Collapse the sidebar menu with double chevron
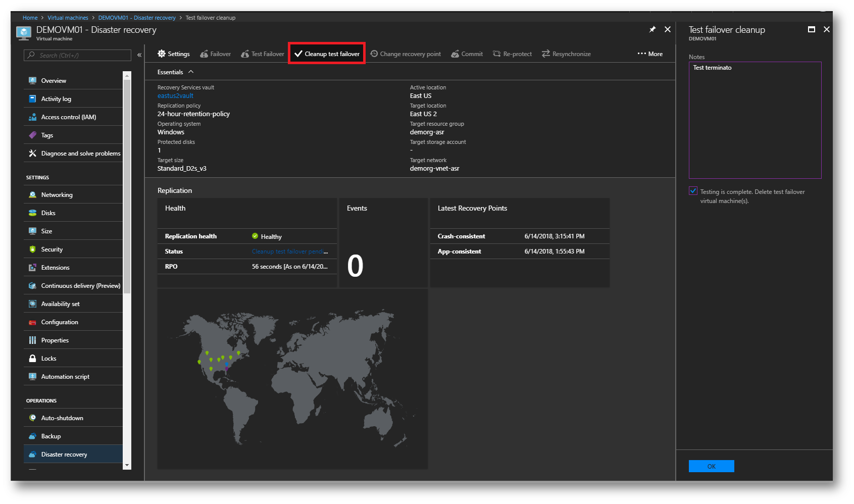The height and width of the screenshot is (504, 854). coord(139,55)
